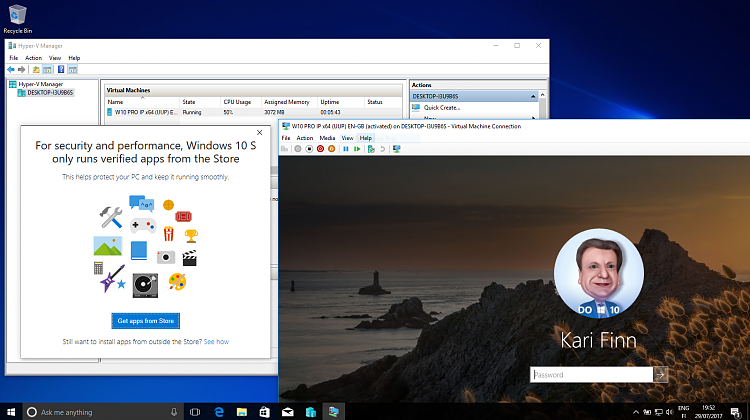
Task: Open Action menu in Virtual Machine Connection
Action: point(305,138)
